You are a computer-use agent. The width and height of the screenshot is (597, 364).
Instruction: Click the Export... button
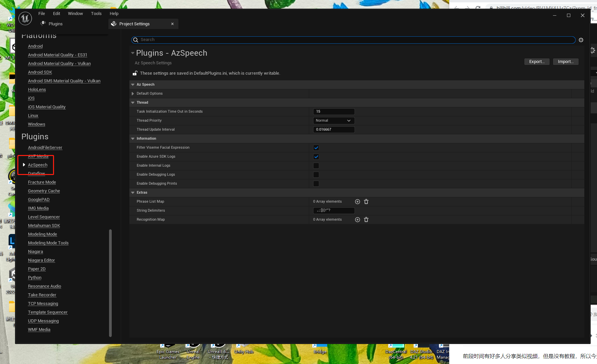(537, 62)
